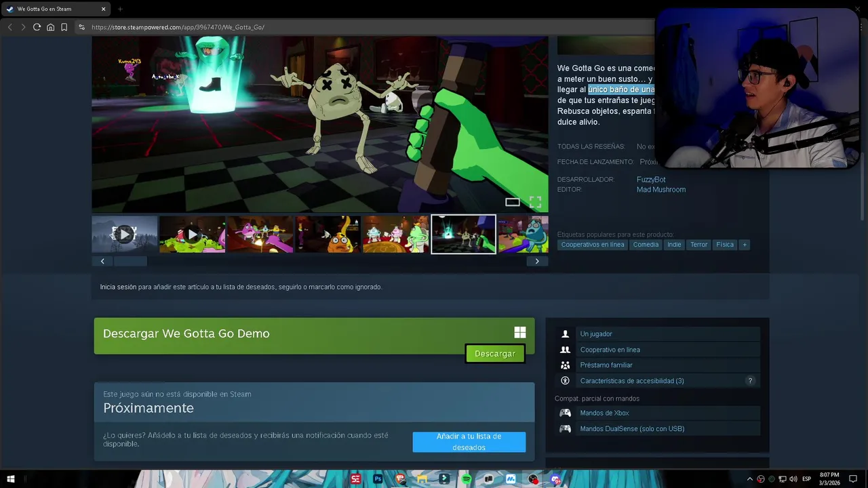Open screenshot in fullscreen view
The width and height of the screenshot is (868, 488).
(535, 202)
